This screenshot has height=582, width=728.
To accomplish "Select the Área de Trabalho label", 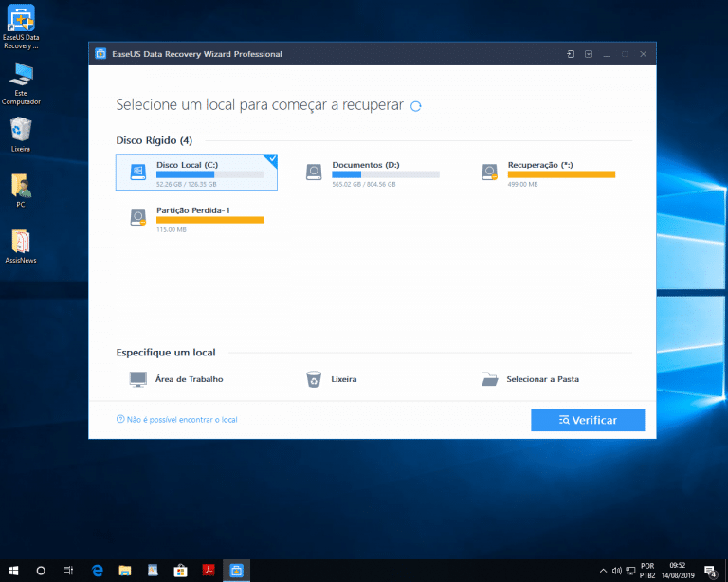I will 189,379.
